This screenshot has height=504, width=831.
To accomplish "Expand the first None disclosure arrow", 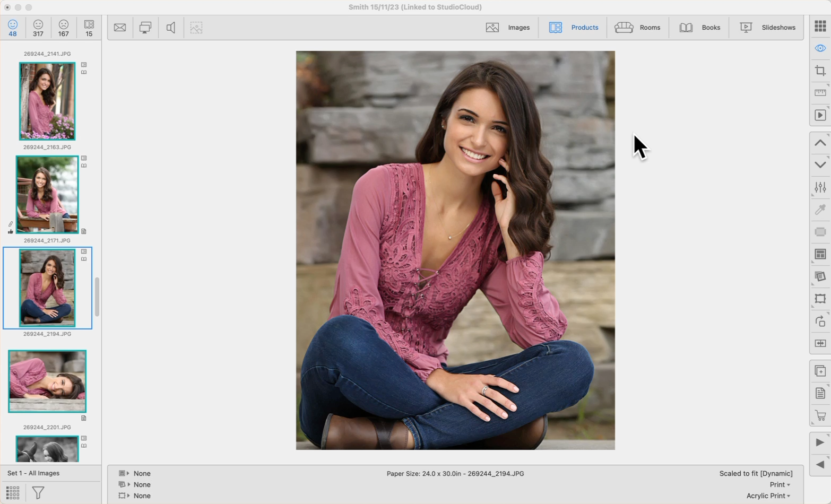I will (128, 473).
